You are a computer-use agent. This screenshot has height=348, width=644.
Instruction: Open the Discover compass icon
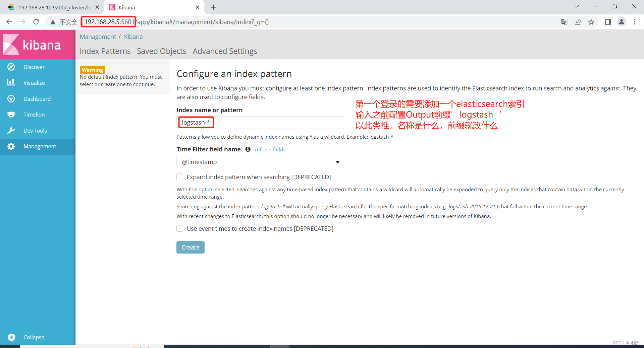pyautogui.click(x=11, y=67)
